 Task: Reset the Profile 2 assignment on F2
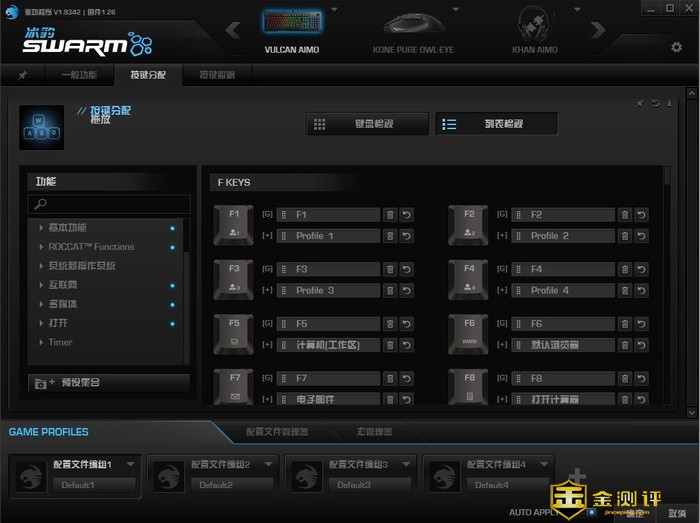click(x=641, y=236)
